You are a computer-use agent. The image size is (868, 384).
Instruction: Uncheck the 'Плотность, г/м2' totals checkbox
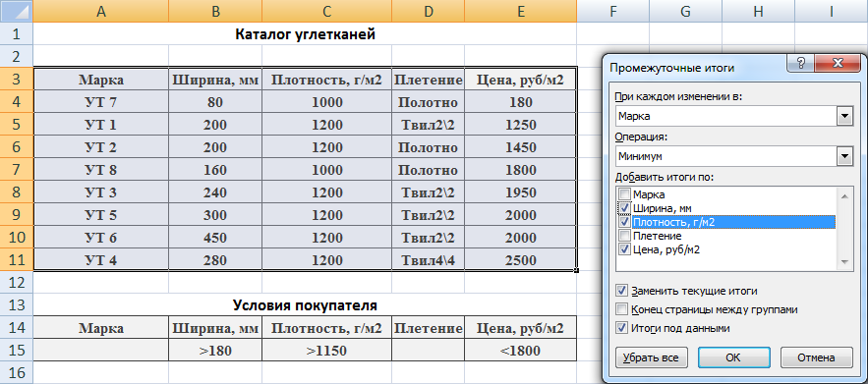point(625,221)
